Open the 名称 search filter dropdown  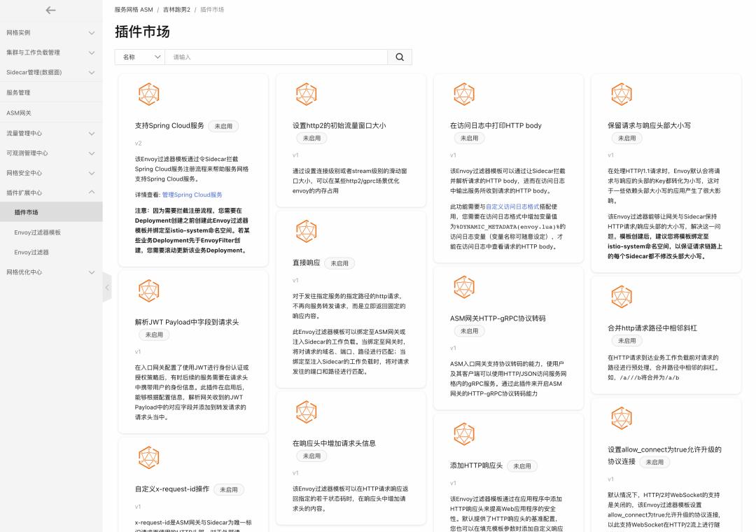click(139, 57)
